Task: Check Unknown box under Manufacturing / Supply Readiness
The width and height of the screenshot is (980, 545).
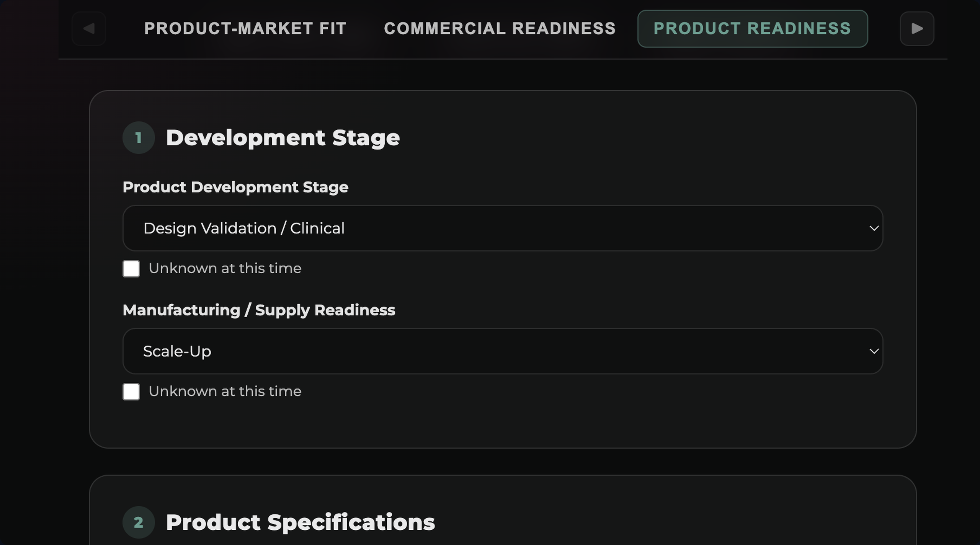Action: click(x=131, y=392)
